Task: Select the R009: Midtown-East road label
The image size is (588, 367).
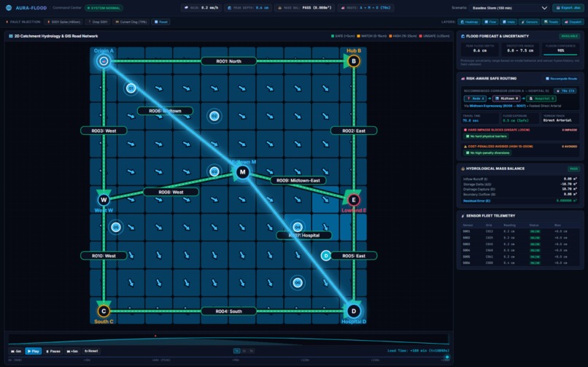Action: (x=298, y=181)
